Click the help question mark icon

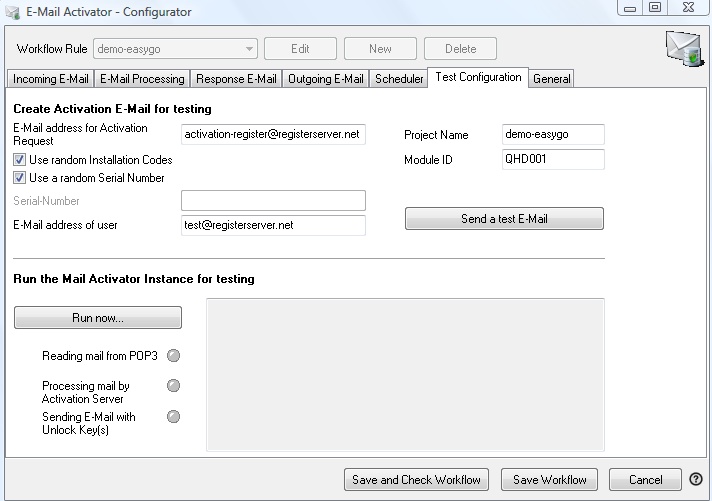[x=696, y=479]
